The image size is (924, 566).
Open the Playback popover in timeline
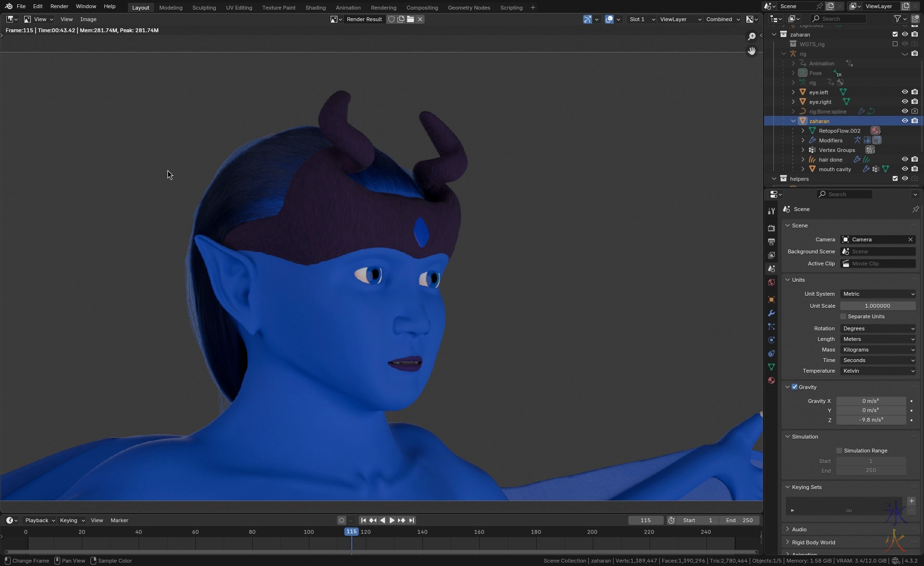[x=39, y=520]
